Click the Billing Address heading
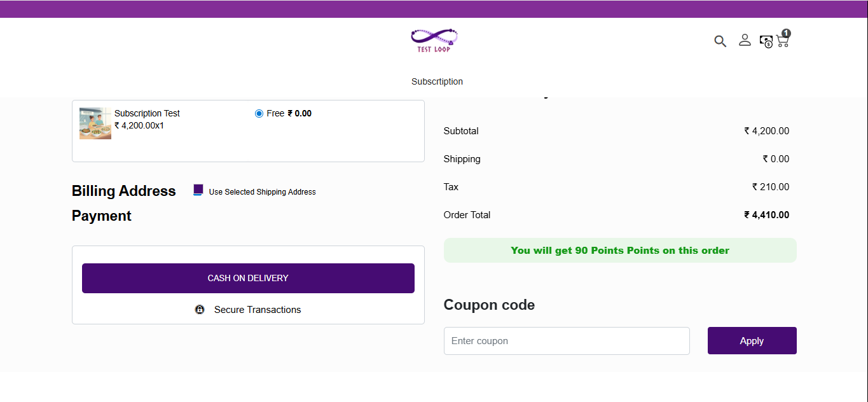This screenshot has height=402, width=868. [123, 191]
